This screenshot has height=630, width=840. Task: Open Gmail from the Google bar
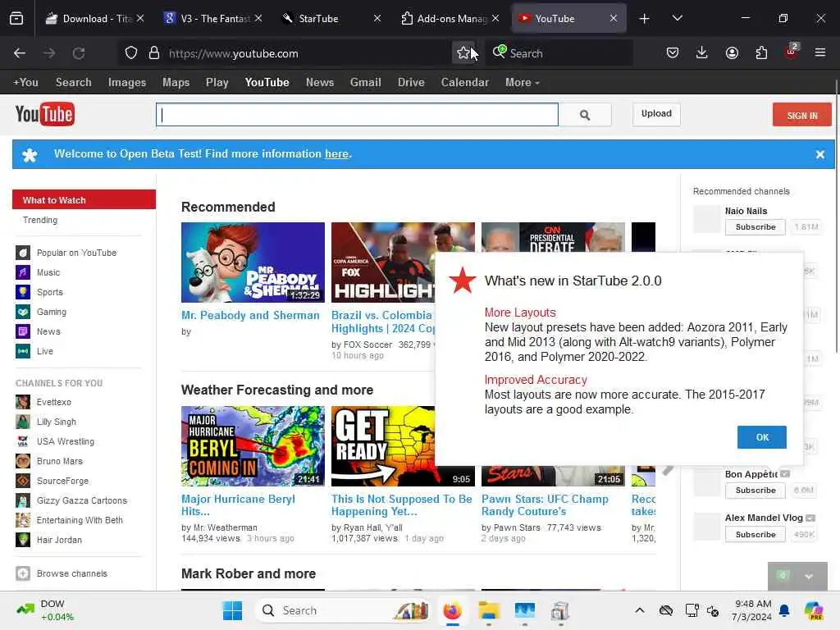365,83
